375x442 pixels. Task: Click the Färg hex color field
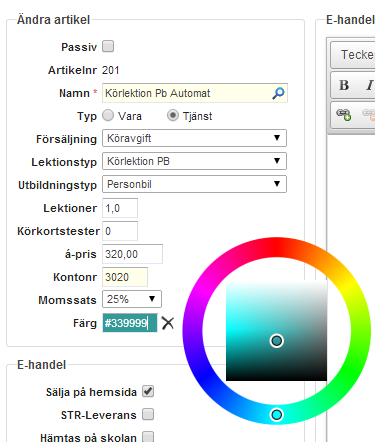(x=130, y=323)
